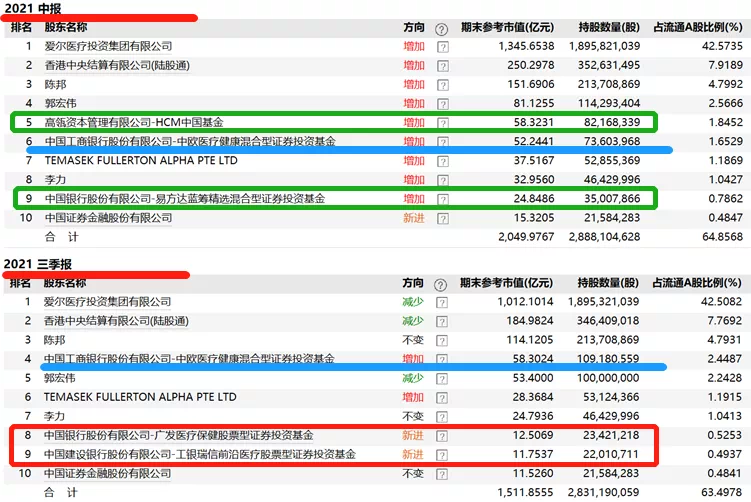Click question icon for 广发医疗保健 row
Image resolution: width=751 pixels, height=502 pixels.
click(x=442, y=436)
